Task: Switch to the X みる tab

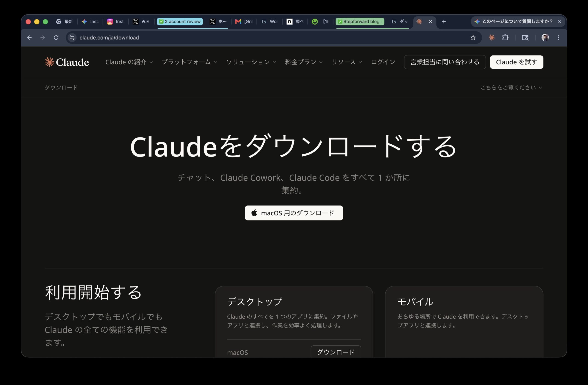Action: [x=141, y=22]
